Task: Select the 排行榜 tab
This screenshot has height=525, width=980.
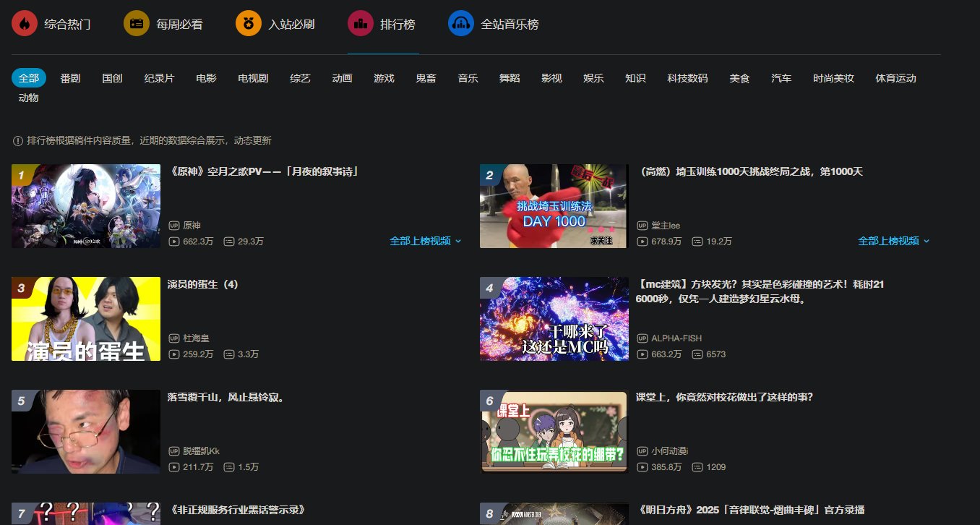Action: (382, 24)
